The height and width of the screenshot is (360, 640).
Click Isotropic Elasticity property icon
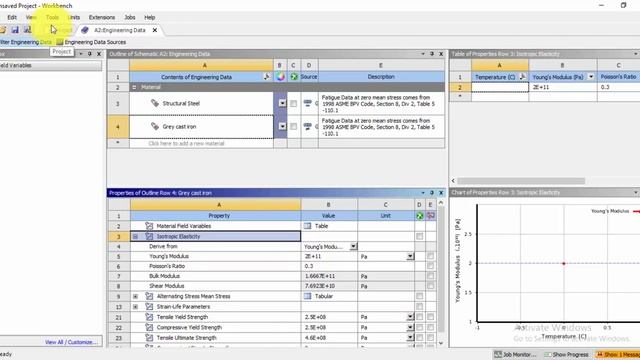149,236
